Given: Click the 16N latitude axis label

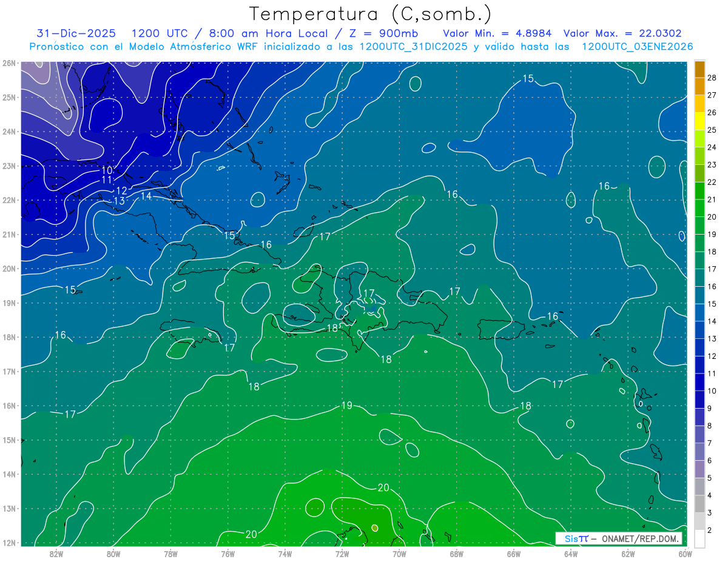Looking at the screenshot, I should pos(9,406).
